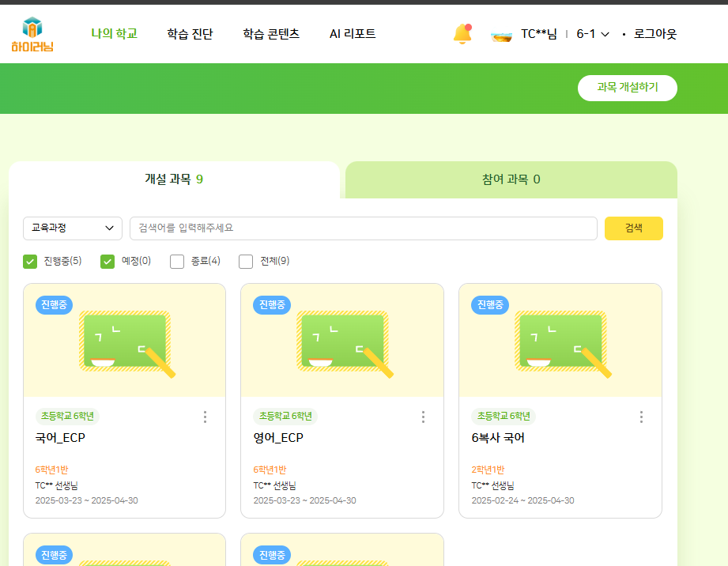Expand the 교육과정 dropdown
This screenshot has width=728, height=566.
73,228
